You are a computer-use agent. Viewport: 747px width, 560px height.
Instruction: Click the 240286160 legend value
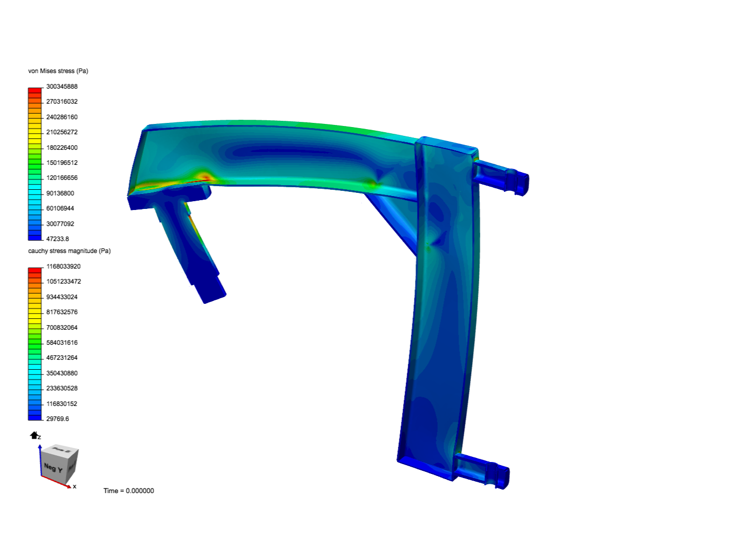click(x=62, y=117)
